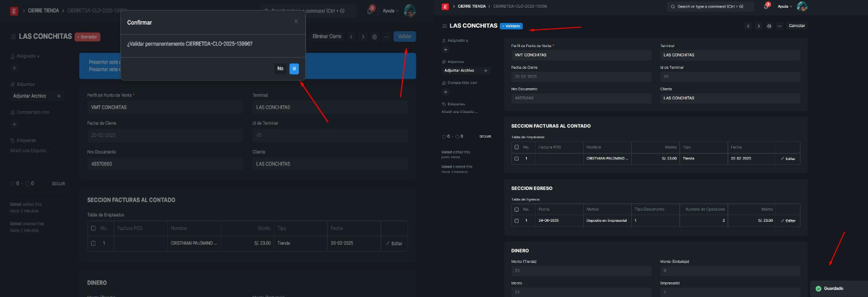Click Editar on the Deposito en Empresarial row
The width and height of the screenshot is (868, 297).
tap(788, 221)
